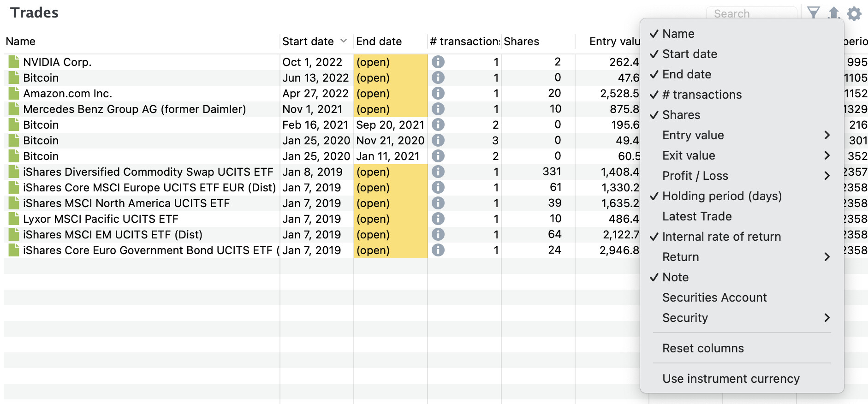Click green icon beside iShares MSCI North America
The image size is (868, 404).
tap(14, 203)
